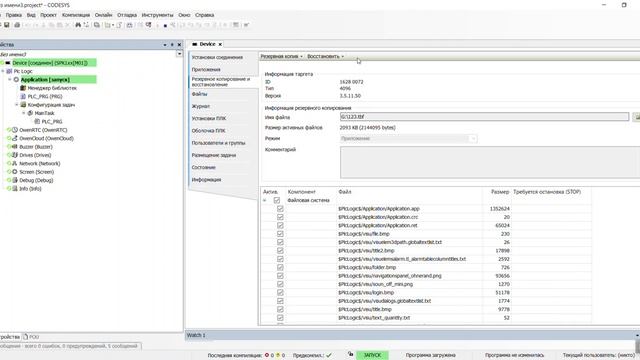The width and height of the screenshot is (640, 360).
Task: Close the devices panel with its X
Action: coord(179,44)
